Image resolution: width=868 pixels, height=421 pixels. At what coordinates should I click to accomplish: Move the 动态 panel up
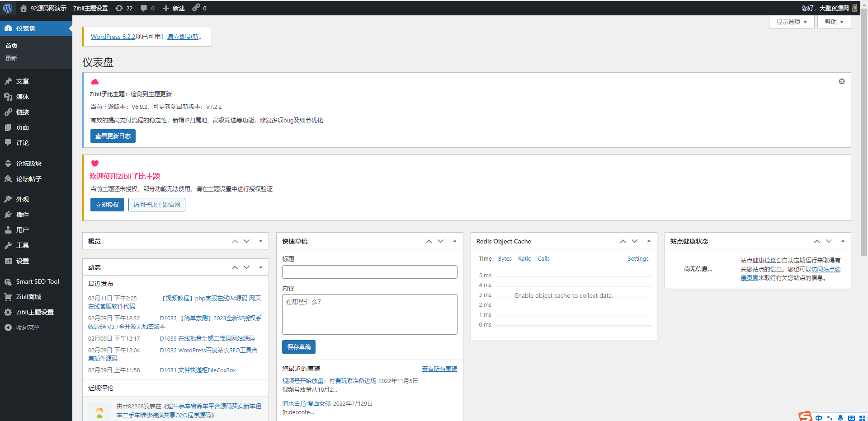[x=235, y=267]
